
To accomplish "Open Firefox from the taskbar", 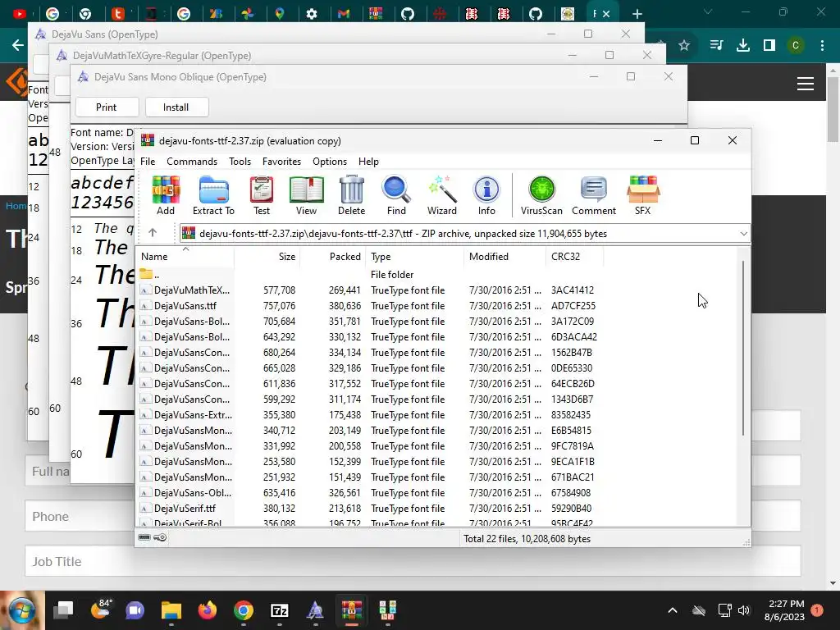I will tap(208, 610).
